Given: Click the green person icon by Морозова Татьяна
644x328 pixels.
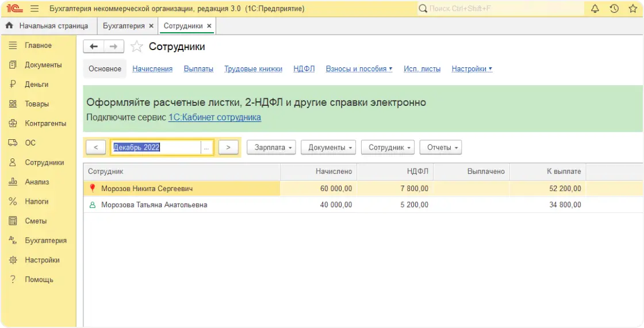Looking at the screenshot, I should pos(93,205).
